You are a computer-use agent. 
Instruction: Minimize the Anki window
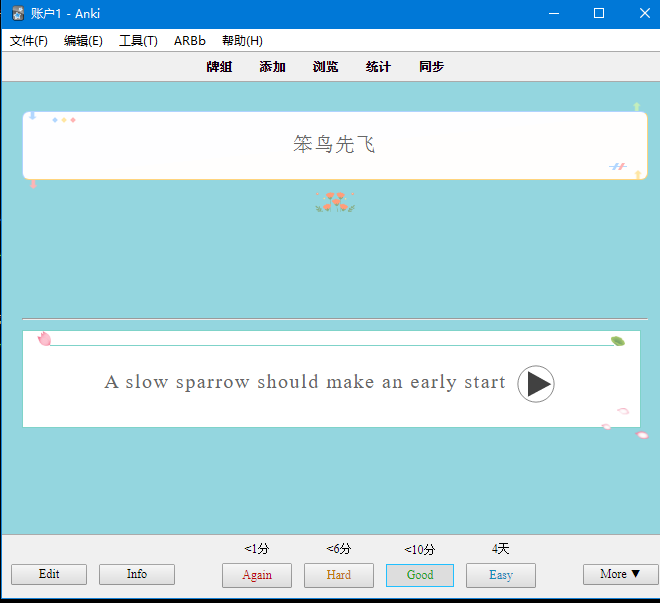coord(554,13)
